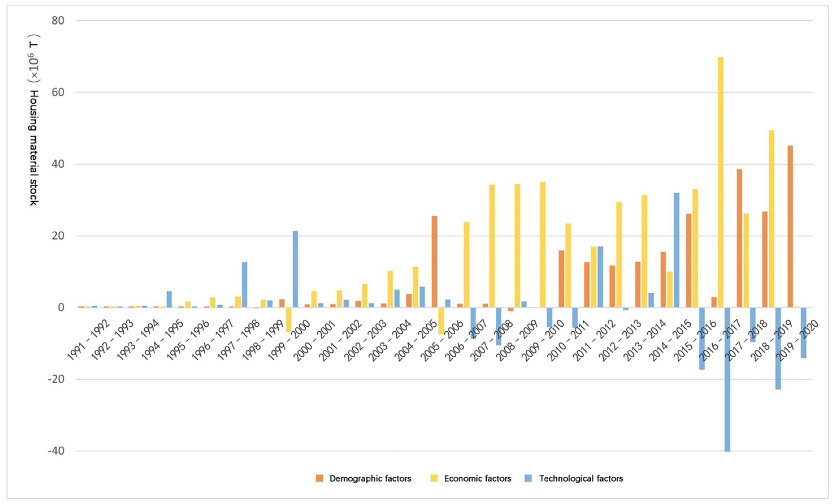Screen dimensions: 833x504
Task: Click the orange bar for 2017 – 2018
Action: click(x=739, y=238)
